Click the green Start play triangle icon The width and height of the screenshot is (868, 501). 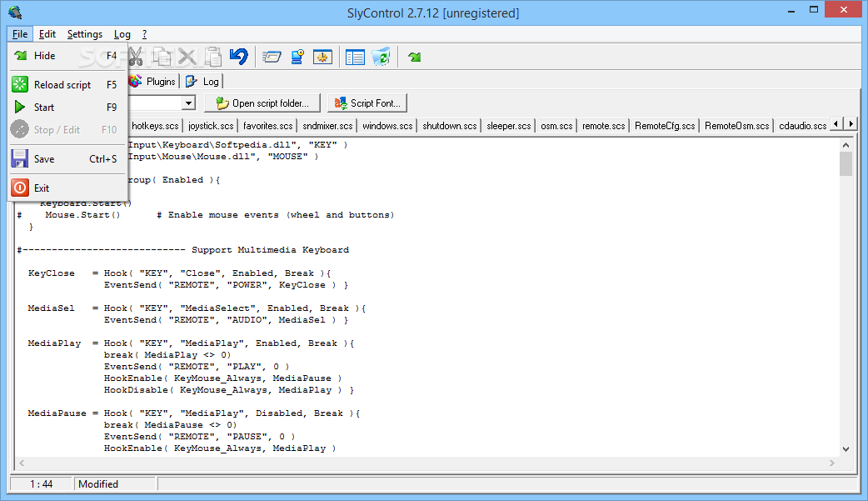click(x=20, y=107)
